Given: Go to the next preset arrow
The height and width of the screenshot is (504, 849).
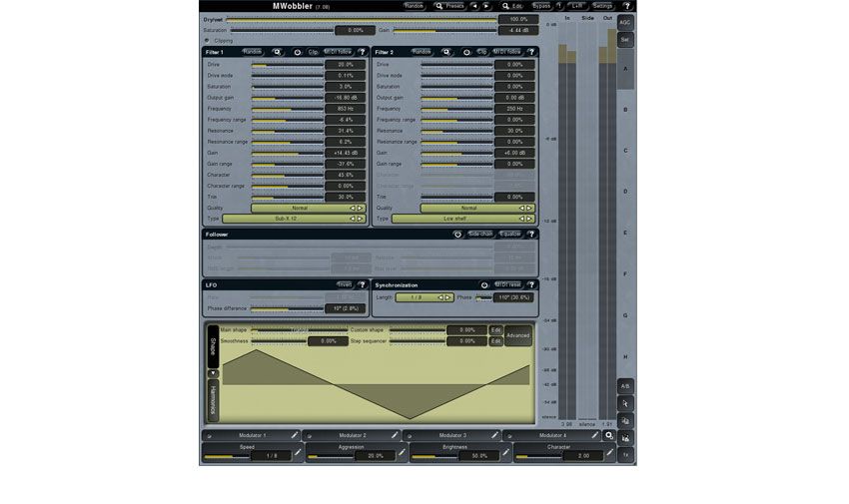Looking at the screenshot, I should click(486, 6).
